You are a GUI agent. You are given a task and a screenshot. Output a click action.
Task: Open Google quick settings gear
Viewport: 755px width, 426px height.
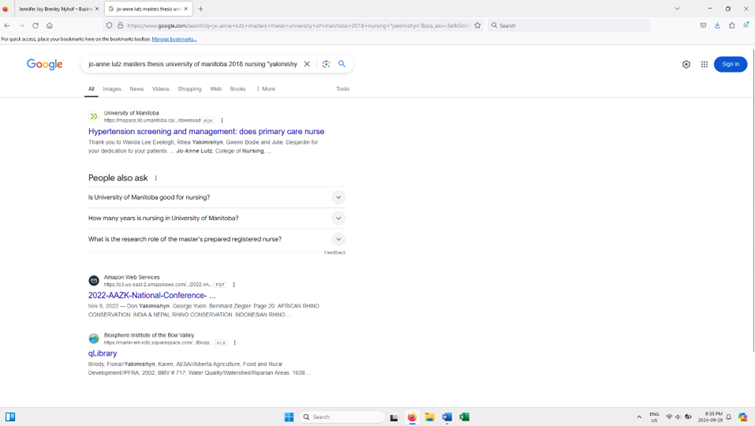coord(686,64)
